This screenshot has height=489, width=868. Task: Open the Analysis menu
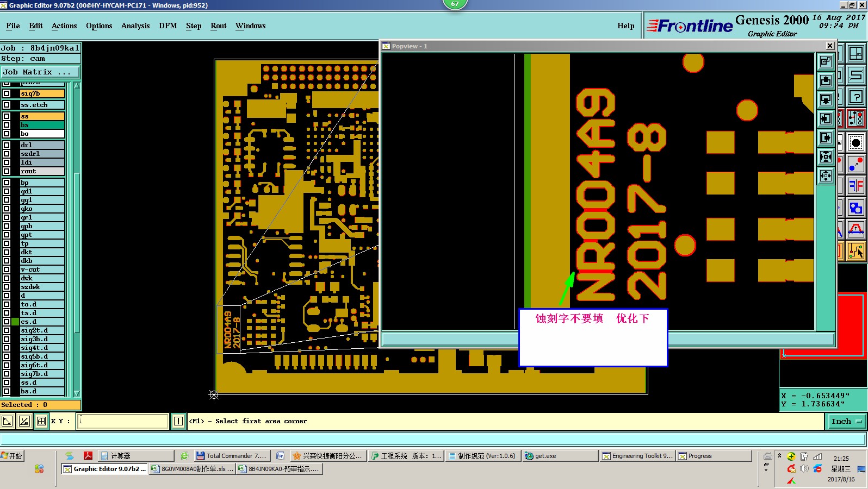click(x=135, y=26)
